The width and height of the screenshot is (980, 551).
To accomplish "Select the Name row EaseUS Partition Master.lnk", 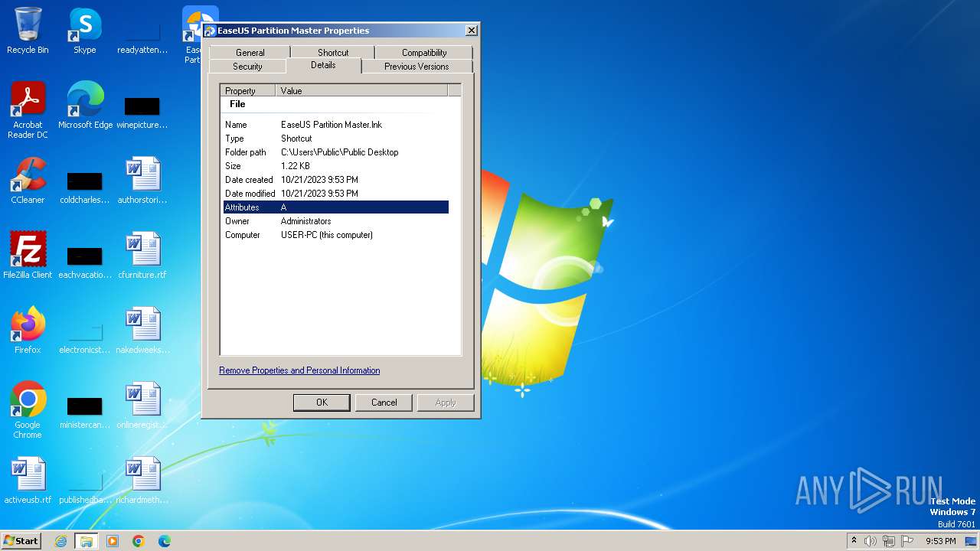I will click(x=336, y=125).
